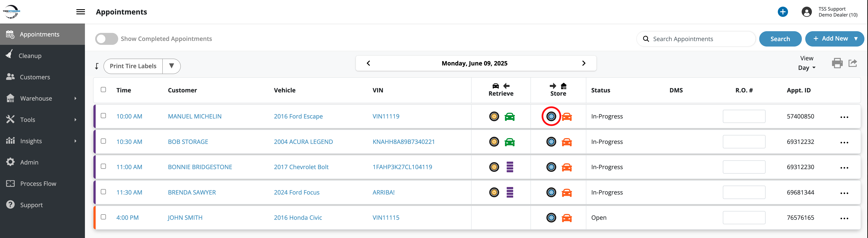Viewport: 868px width, 238px height.
Task: Click green car icon in Bob Storage row
Action: click(510, 142)
